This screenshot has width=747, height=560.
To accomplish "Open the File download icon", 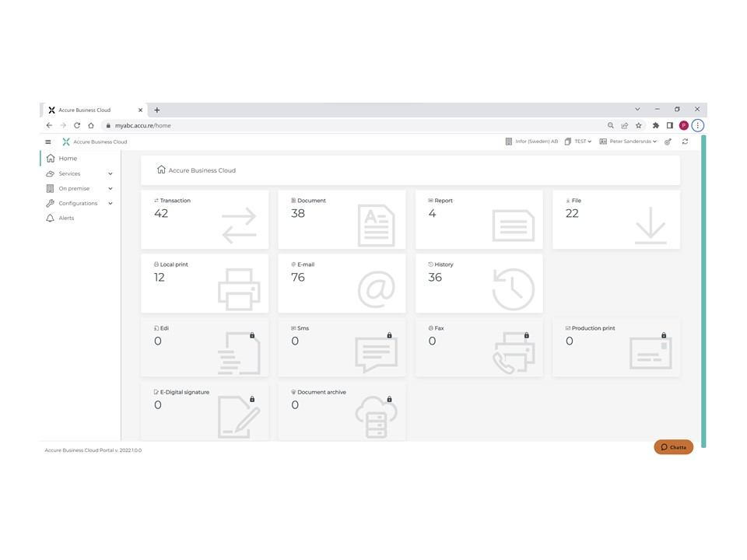I will pyautogui.click(x=650, y=223).
